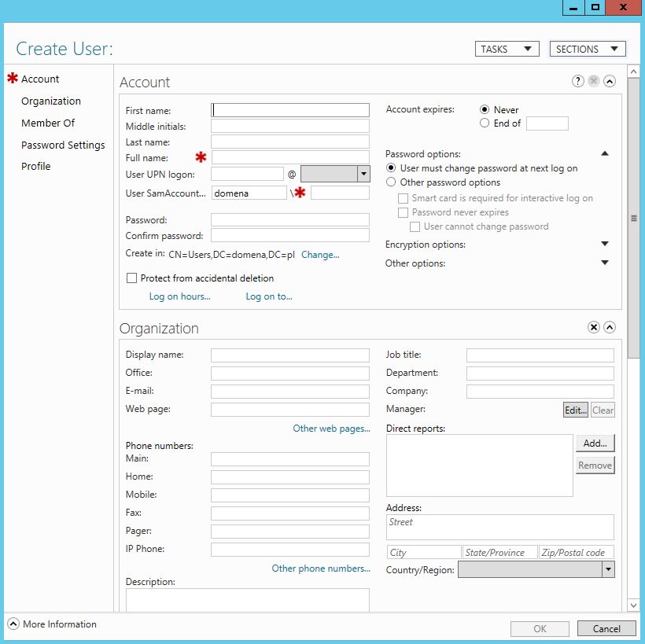
Task: Click the vertical scrollbar thumb
Action: tap(633, 219)
